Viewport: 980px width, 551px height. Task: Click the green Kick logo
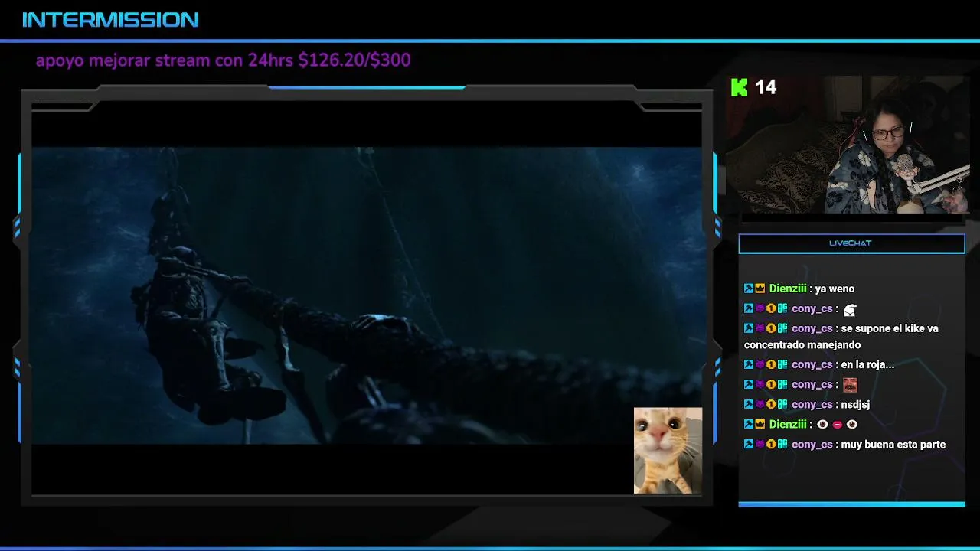739,87
